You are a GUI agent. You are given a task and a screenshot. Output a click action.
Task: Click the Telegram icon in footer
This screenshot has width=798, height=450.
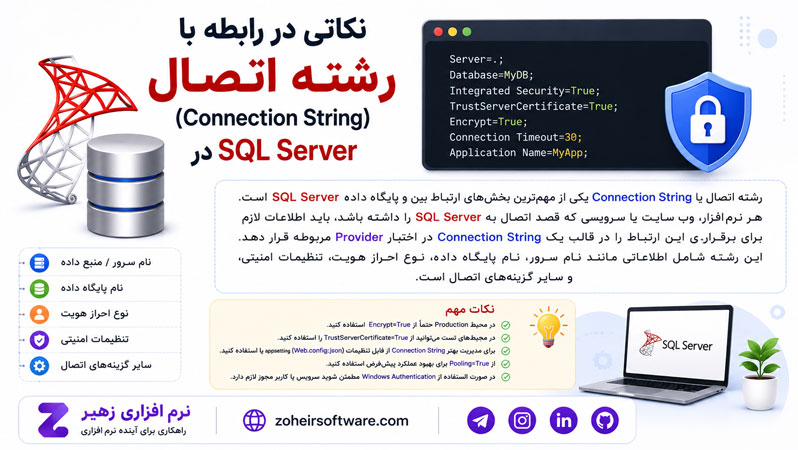pos(480,420)
